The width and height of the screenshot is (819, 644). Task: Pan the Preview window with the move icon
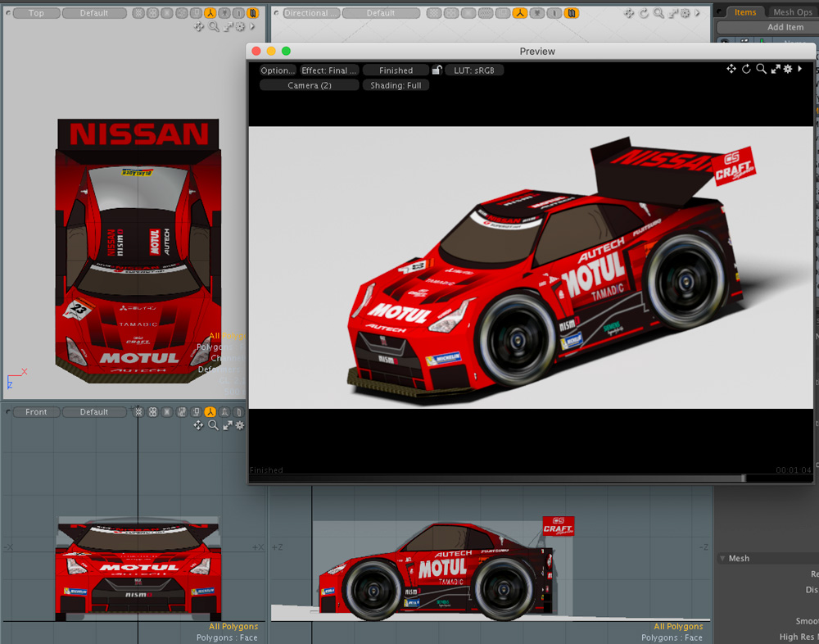[731, 69]
